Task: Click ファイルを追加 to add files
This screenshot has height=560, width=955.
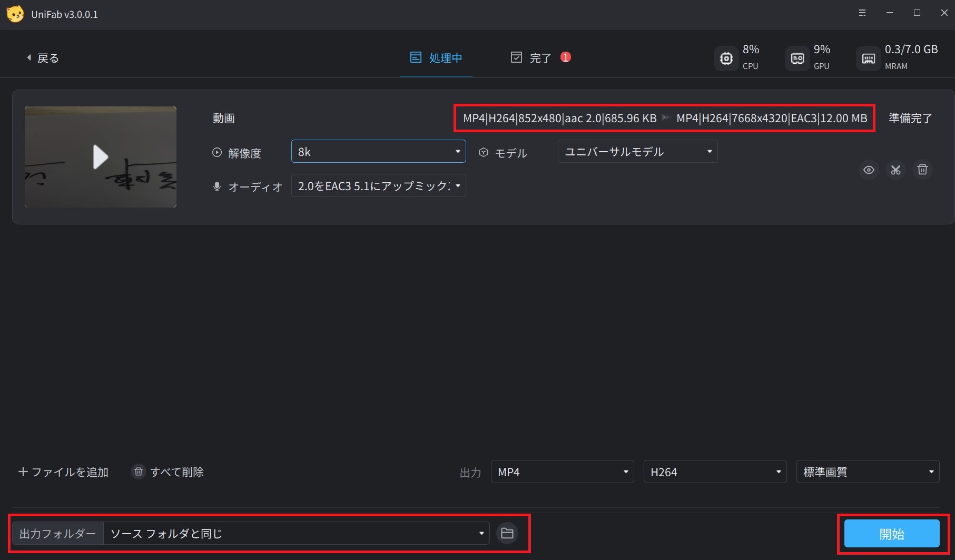Action: [64, 472]
